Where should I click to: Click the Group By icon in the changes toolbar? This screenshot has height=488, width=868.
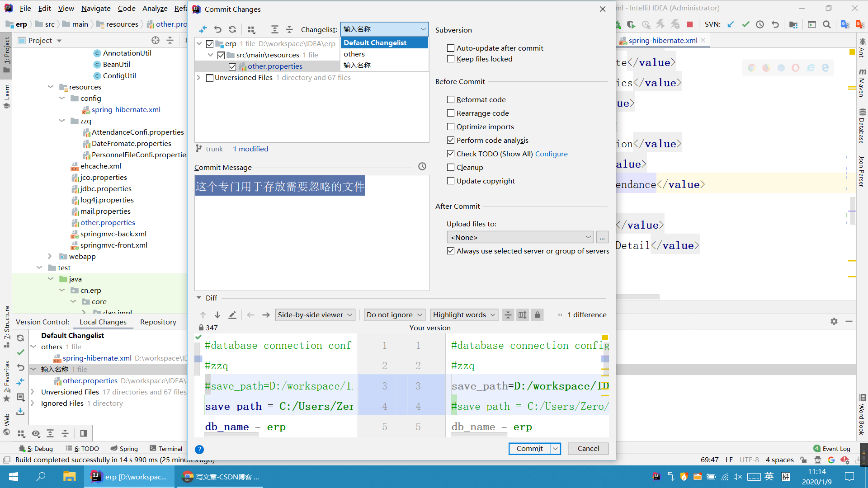(251, 29)
